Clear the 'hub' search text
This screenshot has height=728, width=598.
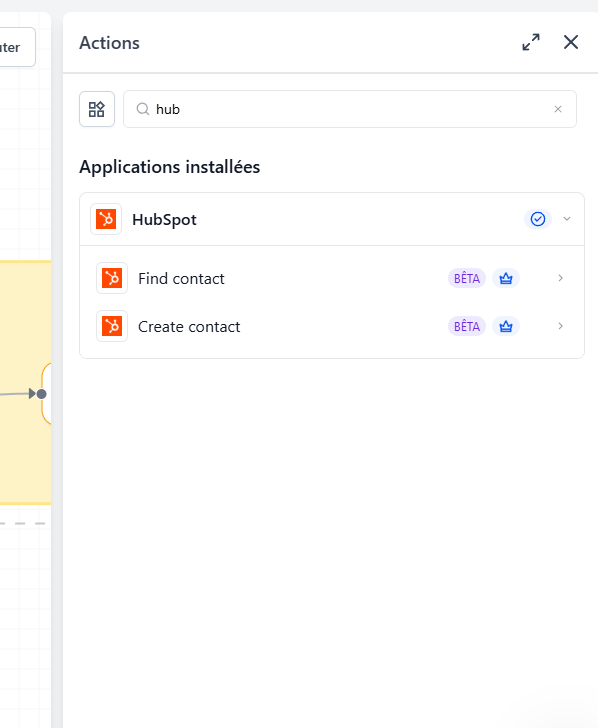click(x=558, y=109)
